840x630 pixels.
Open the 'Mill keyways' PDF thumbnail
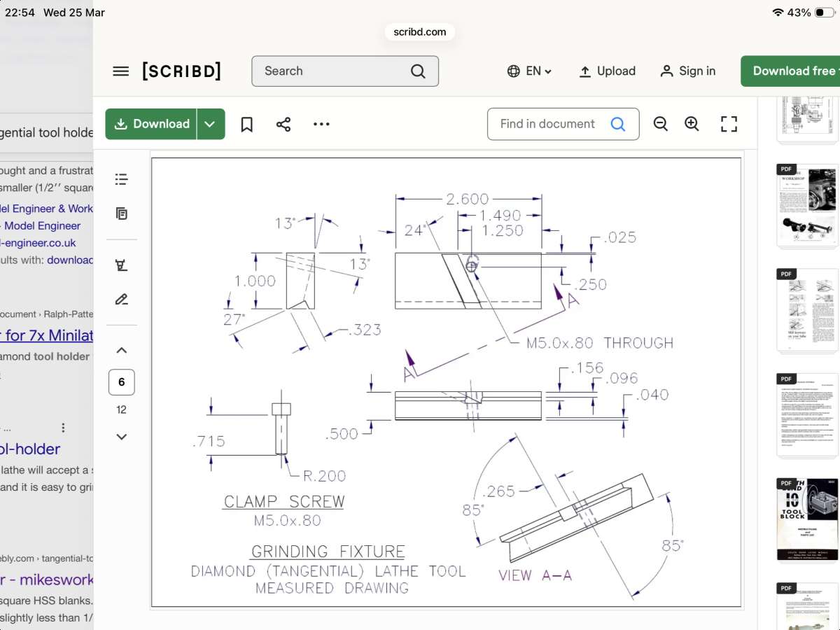[x=807, y=310]
